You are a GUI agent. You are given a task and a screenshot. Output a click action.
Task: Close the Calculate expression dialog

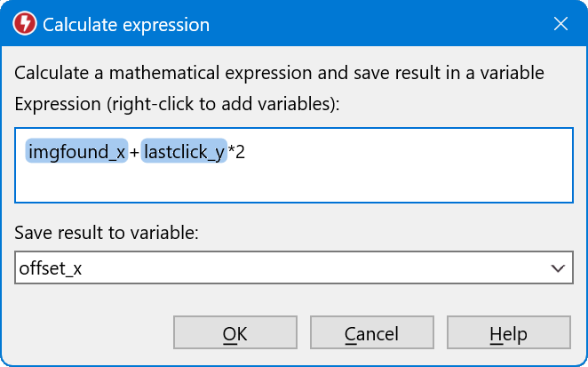tap(560, 24)
